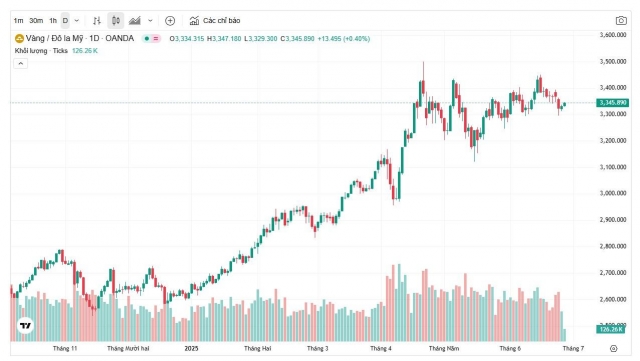This screenshot has height=361, width=640.
Task: Click the TradingView logo badge
Action: [25, 325]
